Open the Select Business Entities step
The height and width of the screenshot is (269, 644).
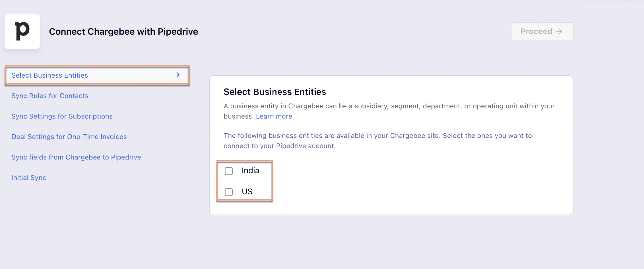point(50,75)
